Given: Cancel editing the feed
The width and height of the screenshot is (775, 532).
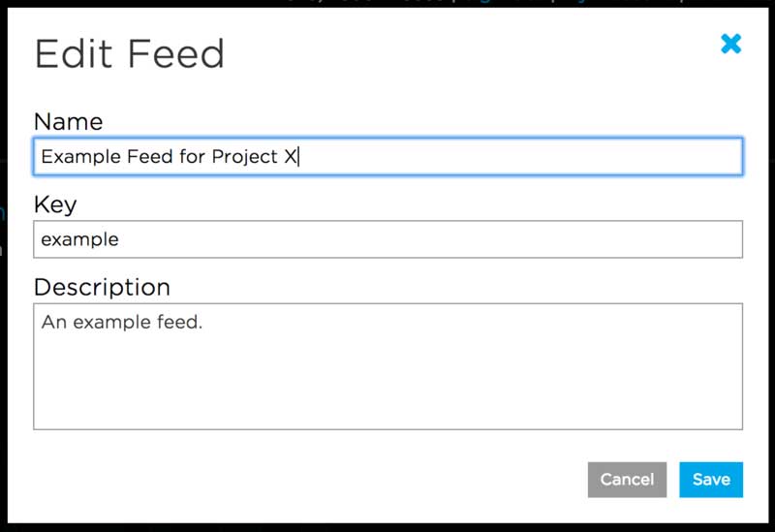Looking at the screenshot, I should (627, 479).
